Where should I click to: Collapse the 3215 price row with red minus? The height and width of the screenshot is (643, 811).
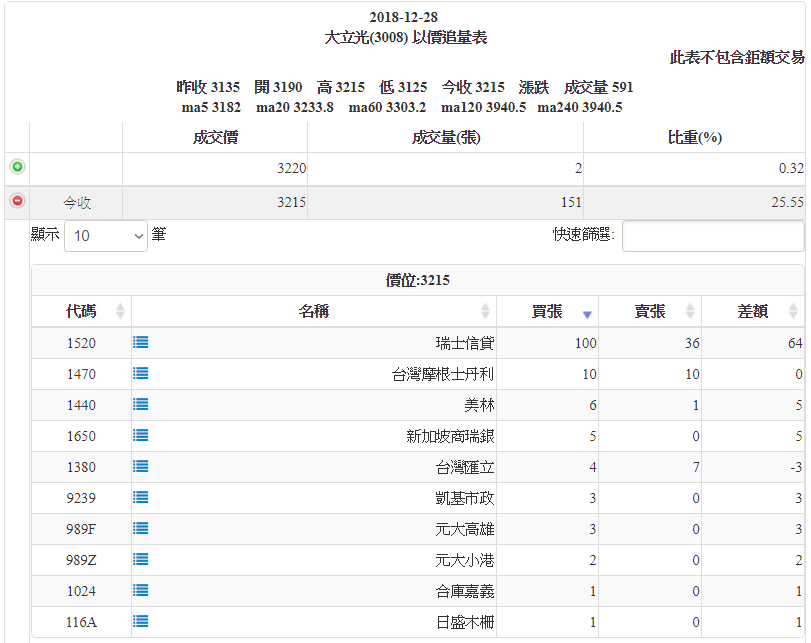17,201
